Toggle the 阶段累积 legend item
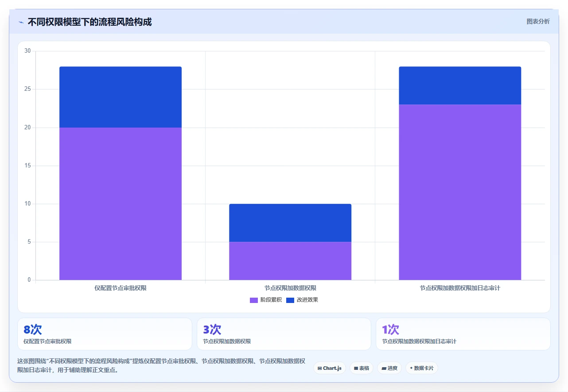Viewport: 568px width, 392px height. click(x=266, y=300)
